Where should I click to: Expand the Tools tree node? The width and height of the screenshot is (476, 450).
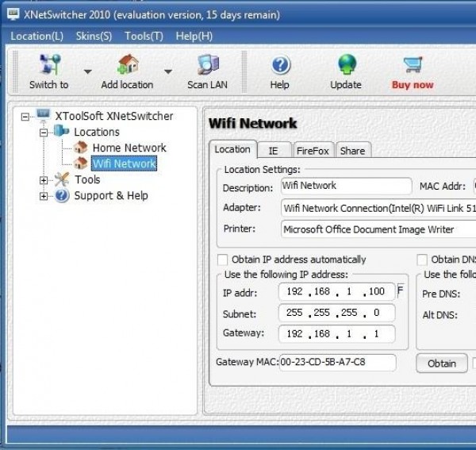44,180
